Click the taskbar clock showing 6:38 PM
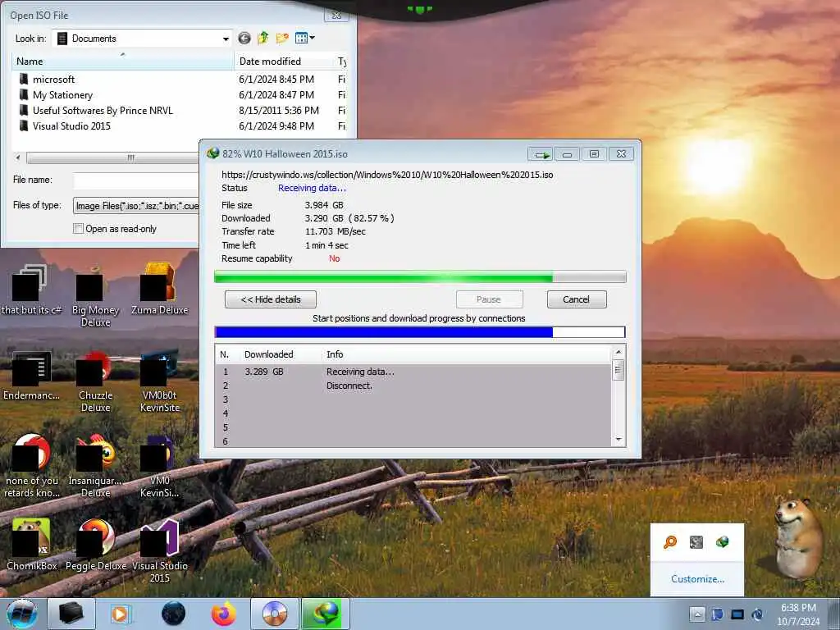Image resolution: width=840 pixels, height=630 pixels. [798, 614]
